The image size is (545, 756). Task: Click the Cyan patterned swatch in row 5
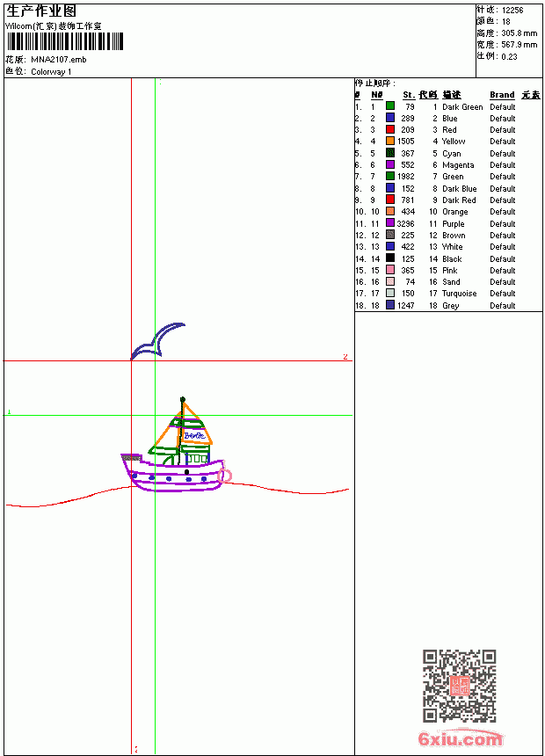(x=390, y=153)
